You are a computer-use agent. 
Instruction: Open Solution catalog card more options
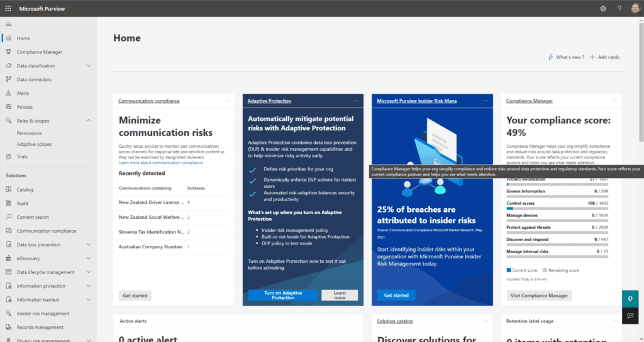pyautogui.click(x=486, y=321)
